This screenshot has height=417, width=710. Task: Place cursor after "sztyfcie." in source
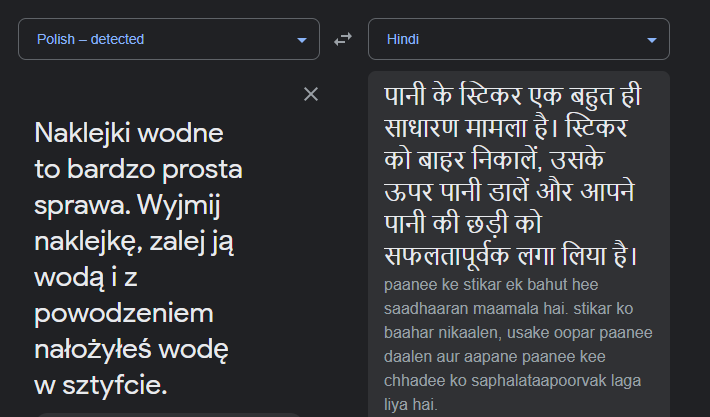(168, 386)
